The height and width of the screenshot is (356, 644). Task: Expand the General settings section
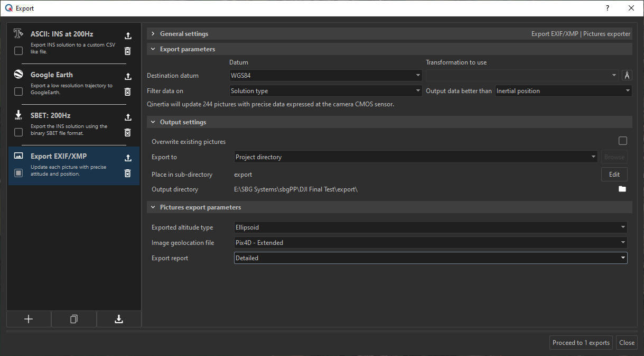pyautogui.click(x=153, y=34)
